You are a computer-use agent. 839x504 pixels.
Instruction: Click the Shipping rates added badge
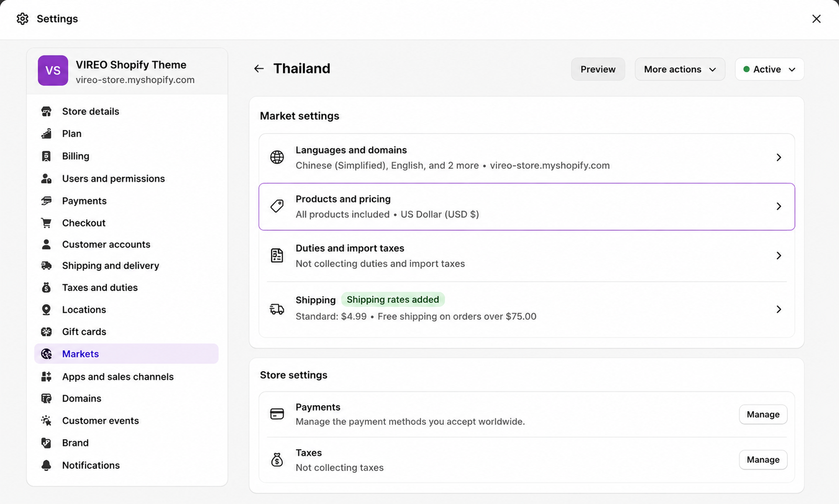tap(393, 299)
